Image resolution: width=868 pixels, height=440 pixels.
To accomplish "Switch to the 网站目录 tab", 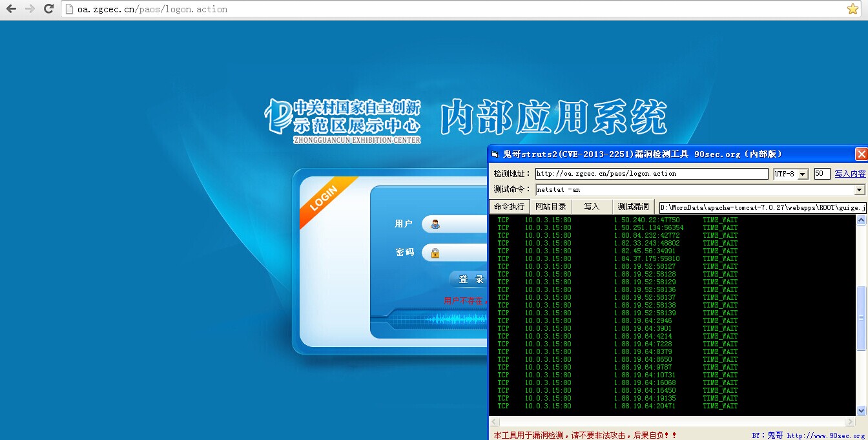I will coord(551,207).
